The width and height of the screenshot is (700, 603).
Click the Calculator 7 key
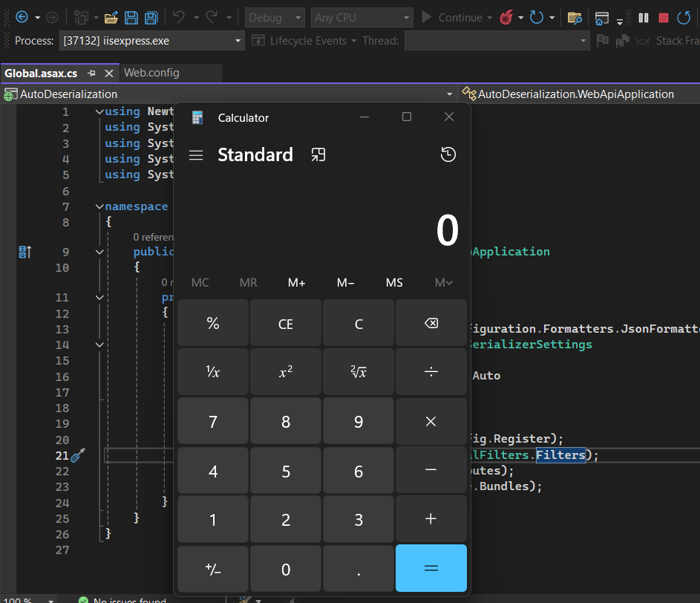pos(213,421)
